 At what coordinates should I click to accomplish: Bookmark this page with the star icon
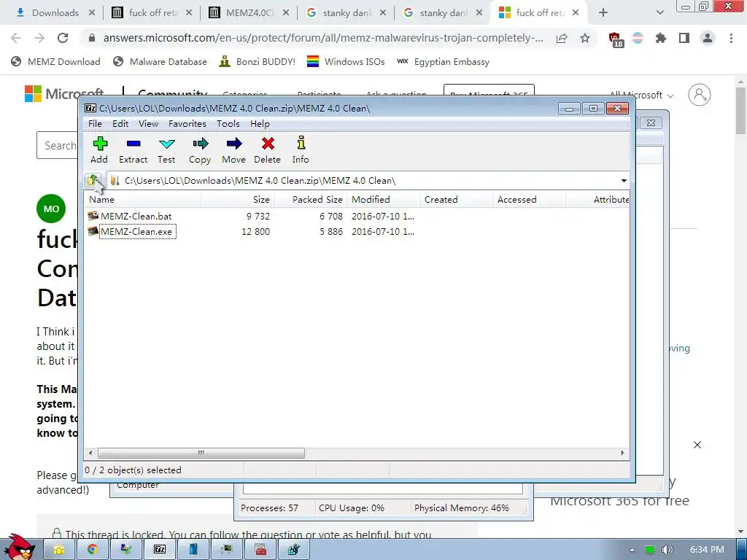pyautogui.click(x=585, y=38)
